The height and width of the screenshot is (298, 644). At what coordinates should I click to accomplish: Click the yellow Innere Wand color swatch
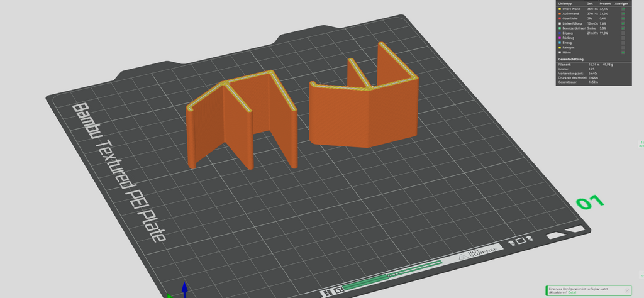(x=559, y=9)
